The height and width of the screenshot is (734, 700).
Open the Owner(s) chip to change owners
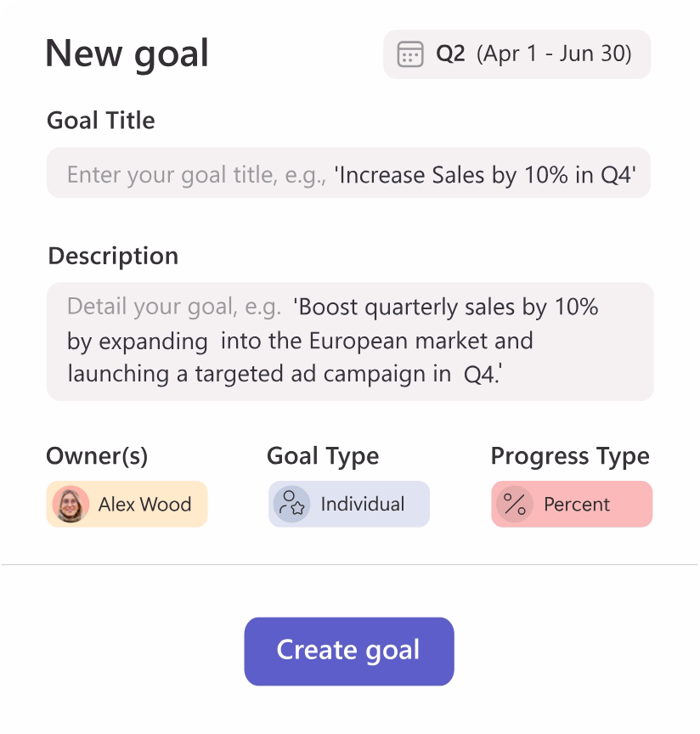tap(126, 504)
